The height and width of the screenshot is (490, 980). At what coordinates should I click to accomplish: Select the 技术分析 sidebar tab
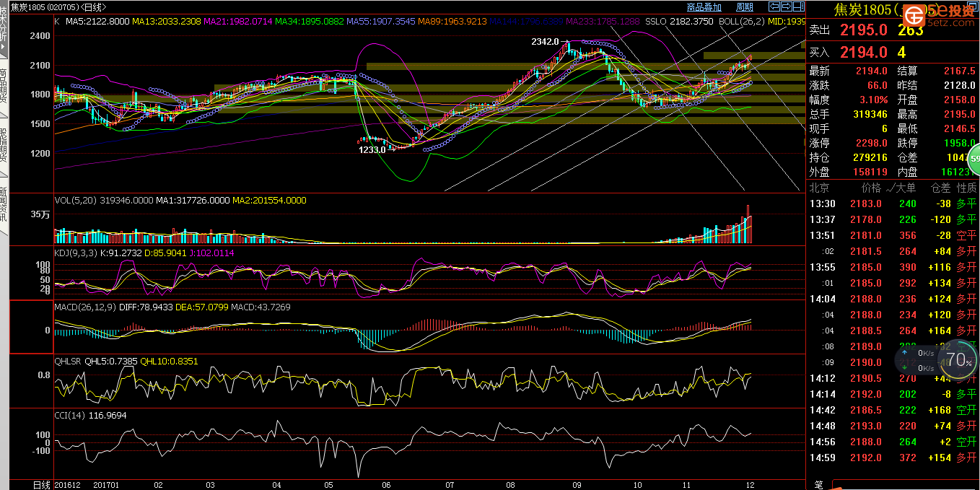(x=4, y=29)
